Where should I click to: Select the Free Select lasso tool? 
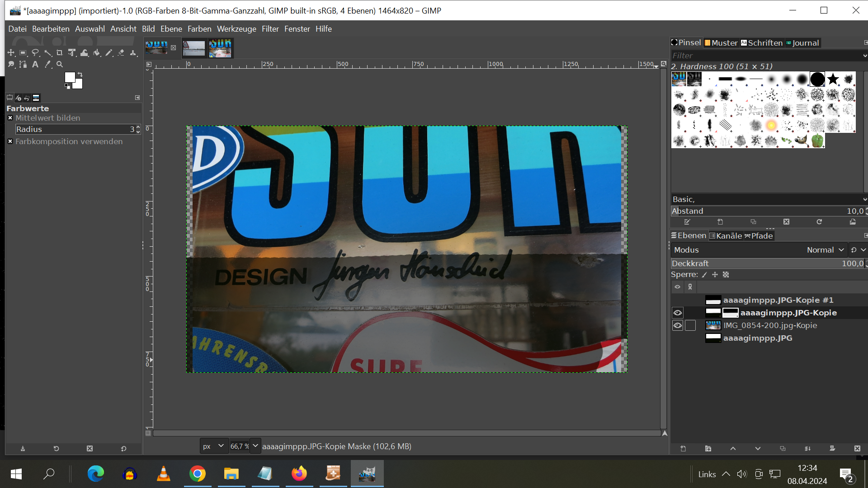click(35, 53)
